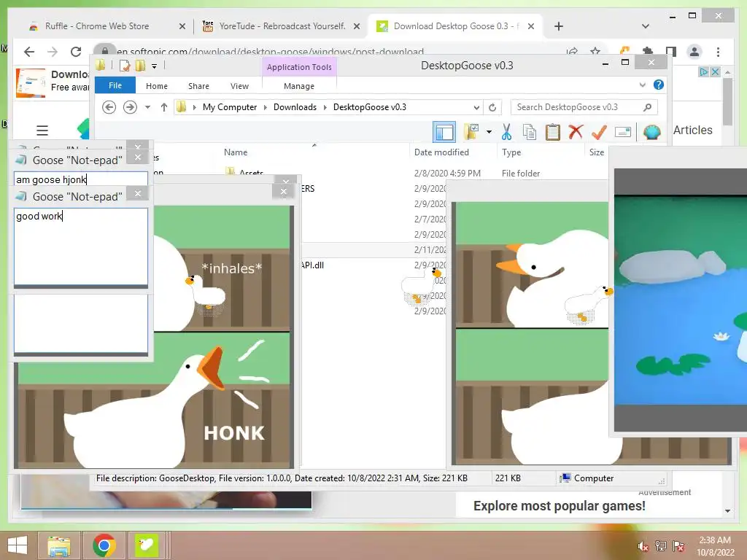Click the AdChoices icon on the ad
Viewport: 747px width, 560px height.
tap(704, 72)
